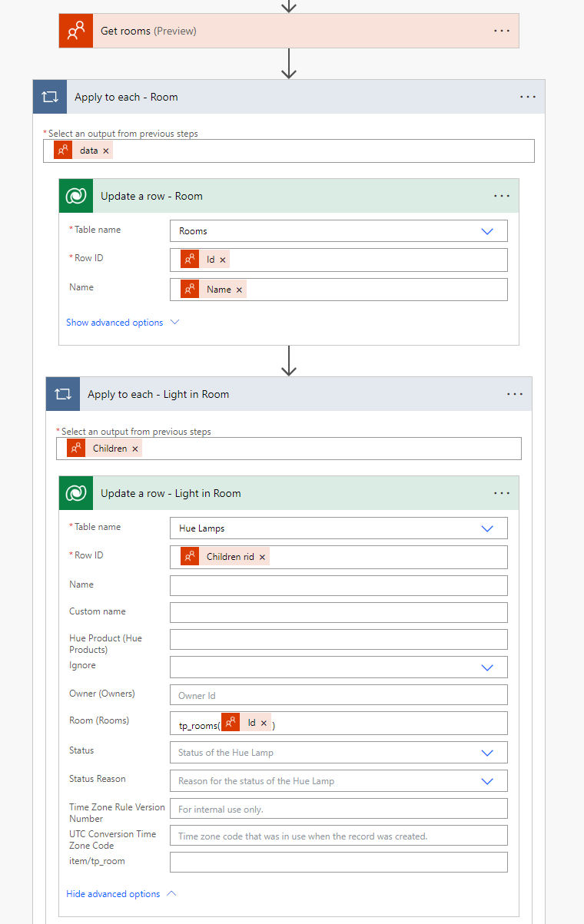Click the Apply to each - Room loop icon

(50, 97)
